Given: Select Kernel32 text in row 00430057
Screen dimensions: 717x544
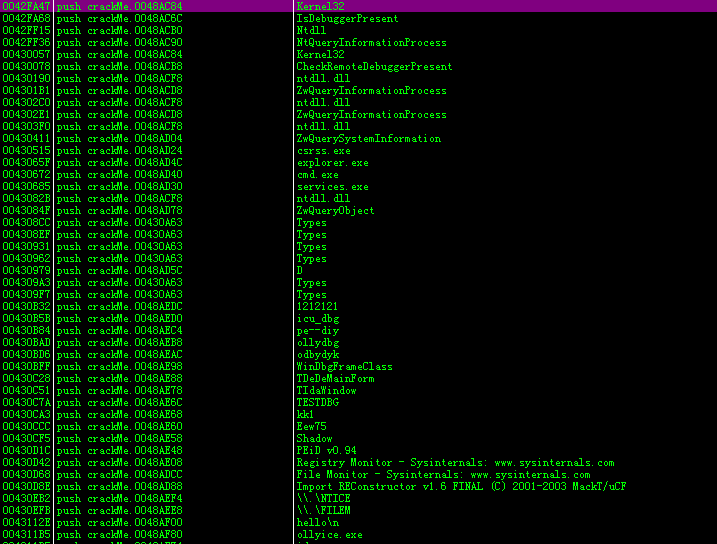Looking at the screenshot, I should click(x=321, y=54).
